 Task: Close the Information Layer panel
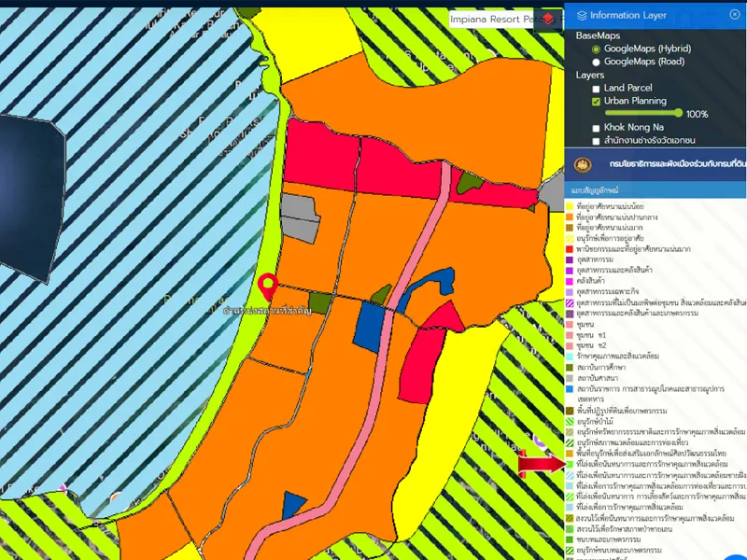tap(733, 15)
